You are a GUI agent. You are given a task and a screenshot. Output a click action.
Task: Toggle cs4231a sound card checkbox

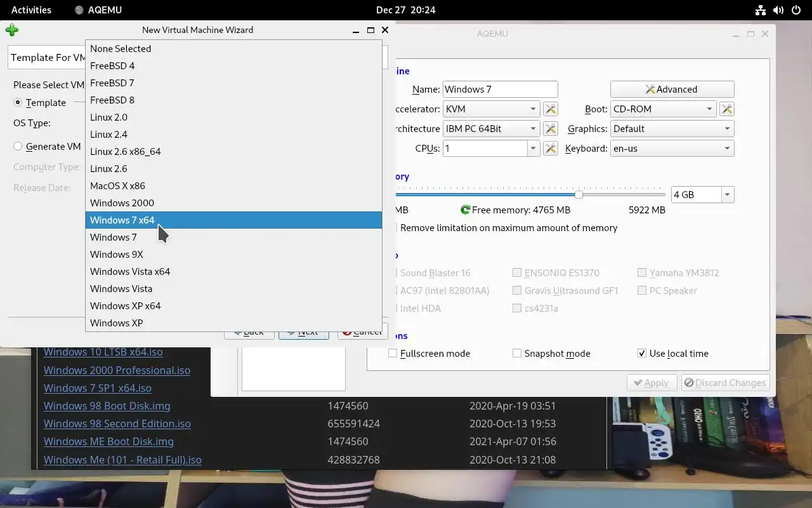[x=517, y=308]
